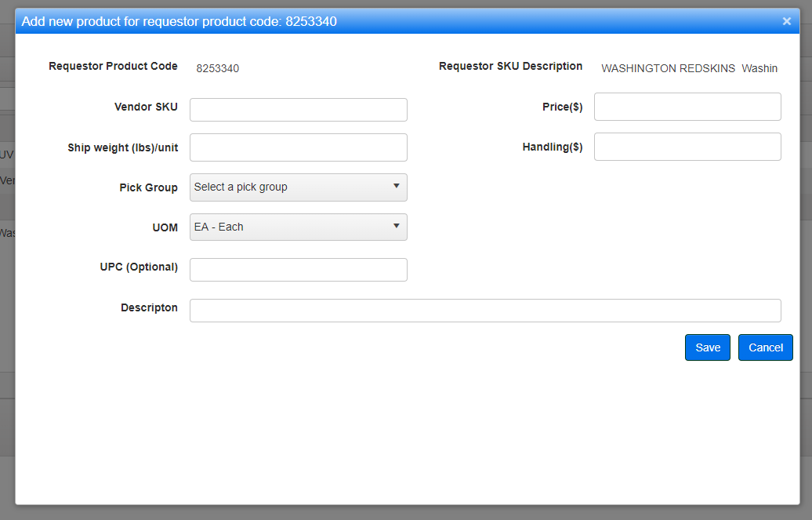Click the Price($) input field
Image resolution: width=812 pixels, height=520 pixels.
pos(687,107)
